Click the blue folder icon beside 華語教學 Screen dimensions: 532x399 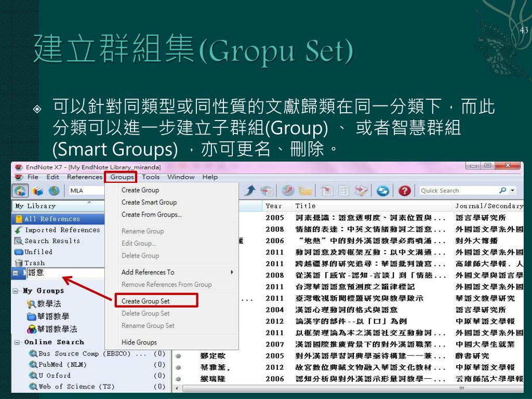[x=32, y=316]
